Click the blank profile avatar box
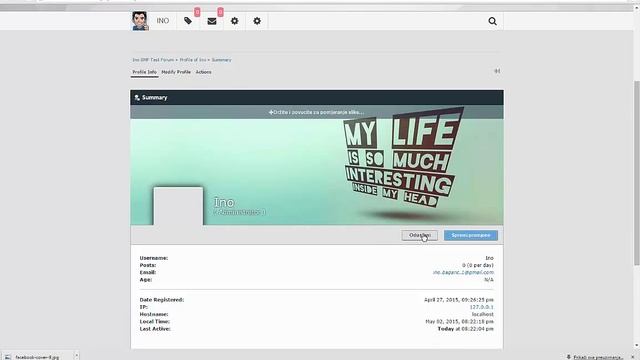Viewport: 640px width, 360px height. click(x=178, y=206)
